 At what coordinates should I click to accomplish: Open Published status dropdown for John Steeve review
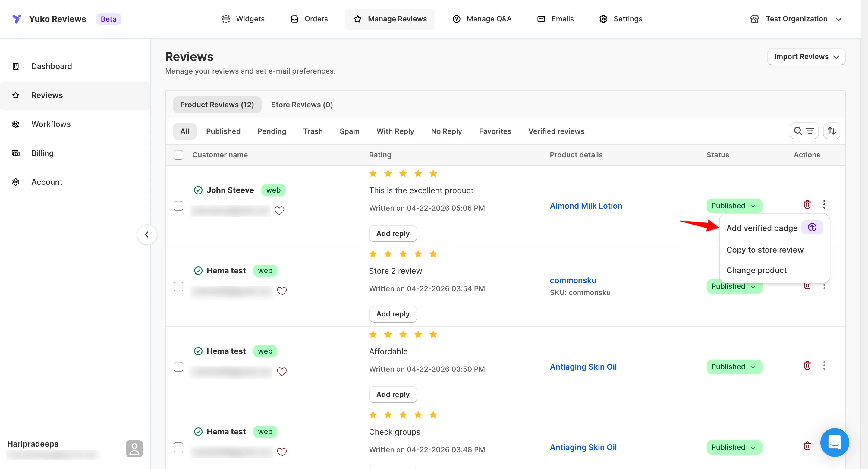[734, 206]
